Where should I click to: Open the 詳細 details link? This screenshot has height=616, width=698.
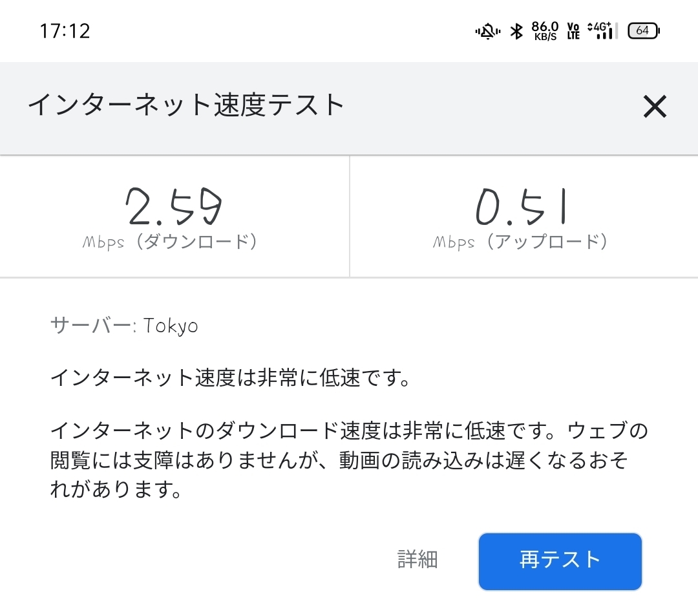(418, 560)
